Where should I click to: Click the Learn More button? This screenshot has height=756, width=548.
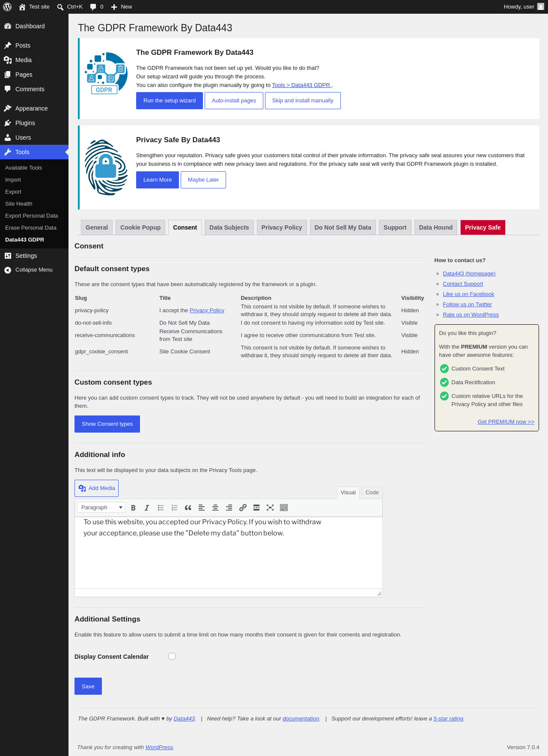pyautogui.click(x=158, y=180)
